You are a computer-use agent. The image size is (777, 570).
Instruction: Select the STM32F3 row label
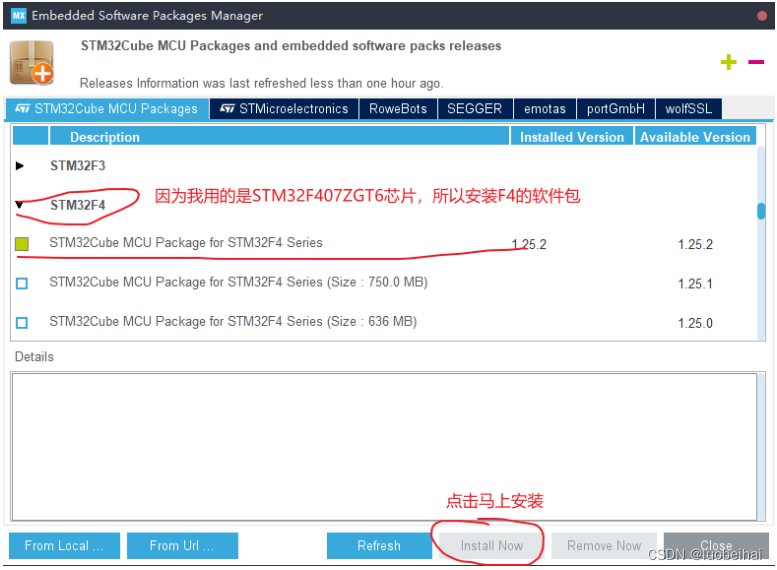click(78, 166)
